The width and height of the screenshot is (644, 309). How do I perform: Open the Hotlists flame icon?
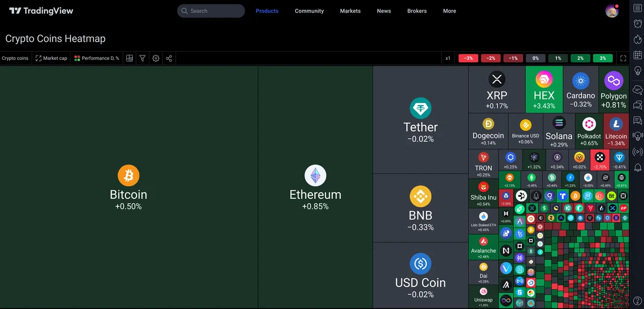[x=637, y=39]
